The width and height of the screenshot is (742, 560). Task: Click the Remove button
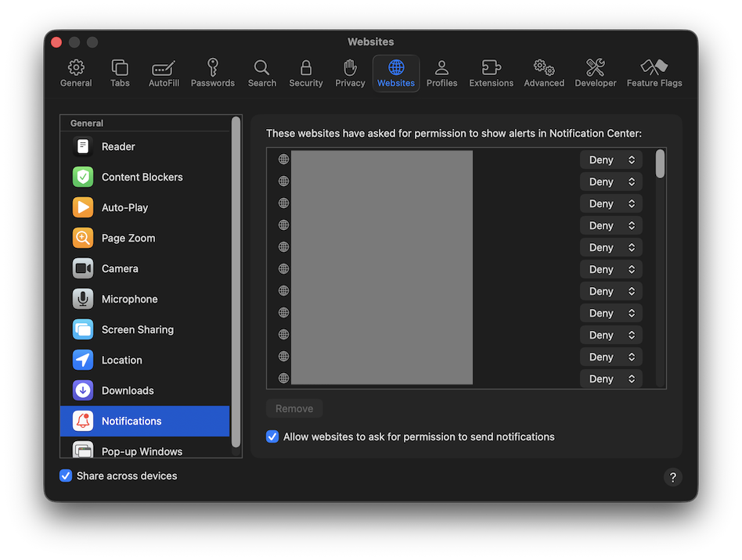click(294, 408)
